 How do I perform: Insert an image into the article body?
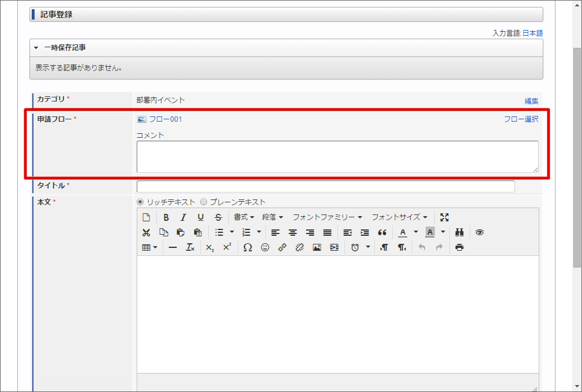pos(317,247)
